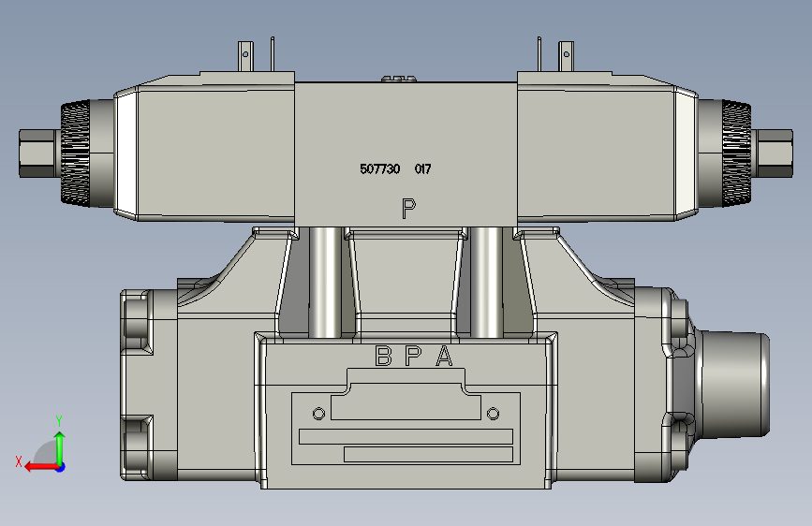Pick the right small circle on the nameplate
812x526 pixels.
tap(493, 414)
